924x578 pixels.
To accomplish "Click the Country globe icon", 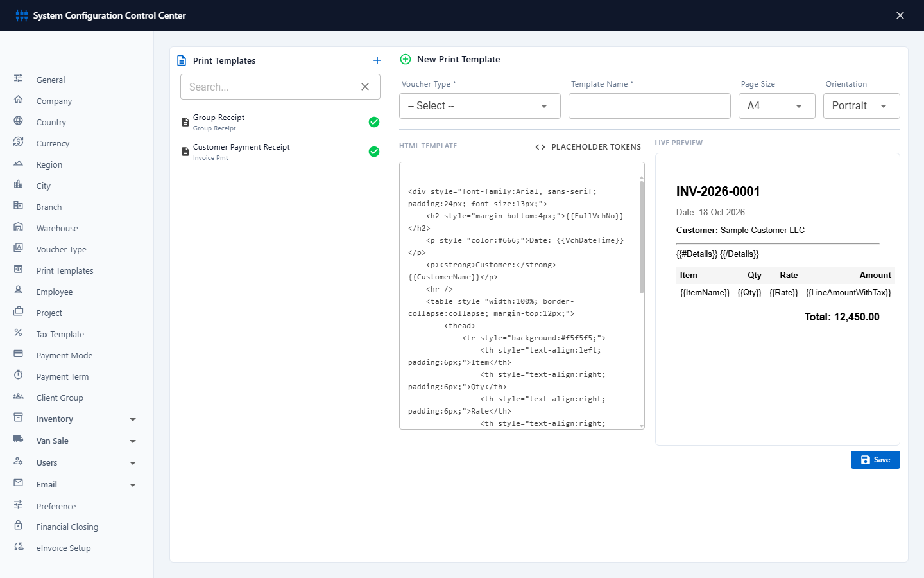I will point(18,121).
